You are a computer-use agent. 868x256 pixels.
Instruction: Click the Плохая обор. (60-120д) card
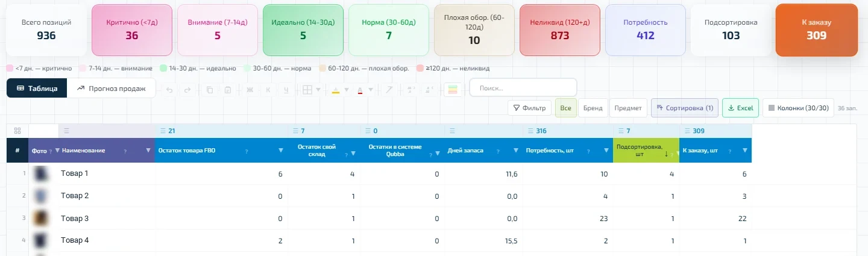click(474, 30)
